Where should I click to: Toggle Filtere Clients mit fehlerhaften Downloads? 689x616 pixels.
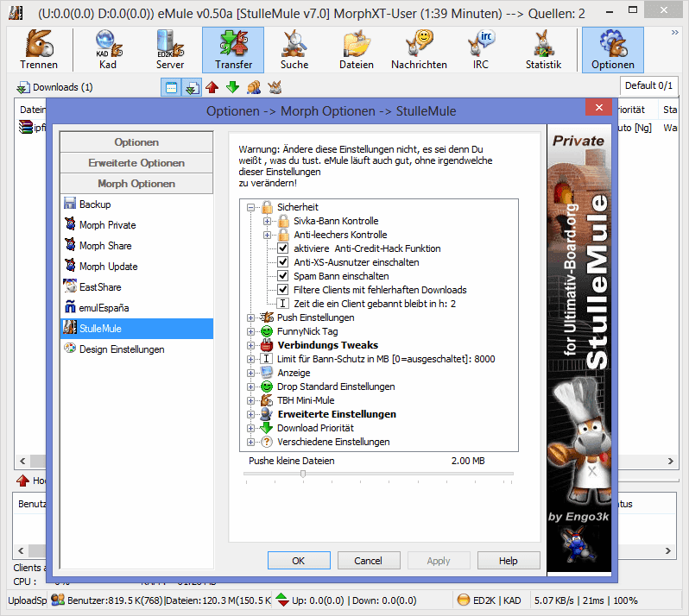click(x=283, y=290)
